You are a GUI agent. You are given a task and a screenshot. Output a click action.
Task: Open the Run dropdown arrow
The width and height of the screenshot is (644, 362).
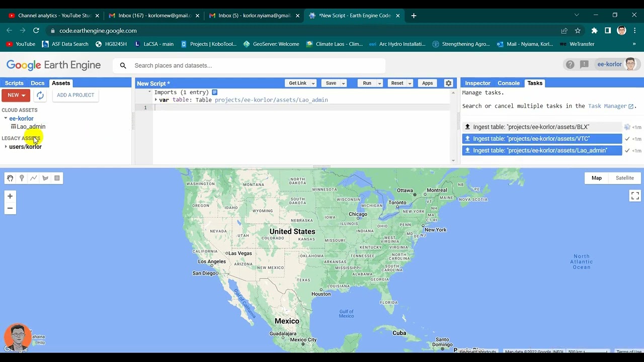click(379, 83)
